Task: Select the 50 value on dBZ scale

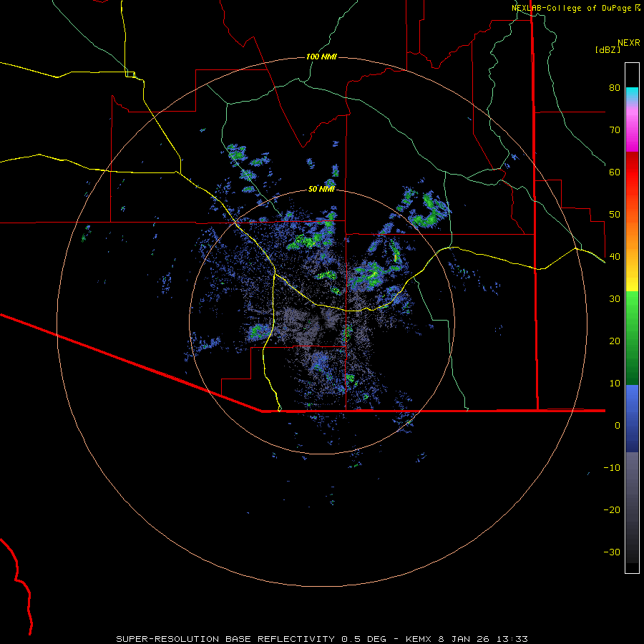Action: pos(615,215)
